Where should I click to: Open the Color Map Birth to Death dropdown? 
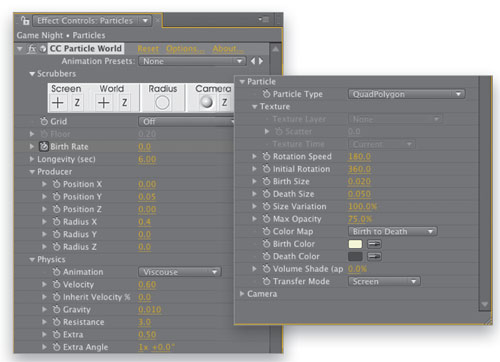tap(393, 231)
